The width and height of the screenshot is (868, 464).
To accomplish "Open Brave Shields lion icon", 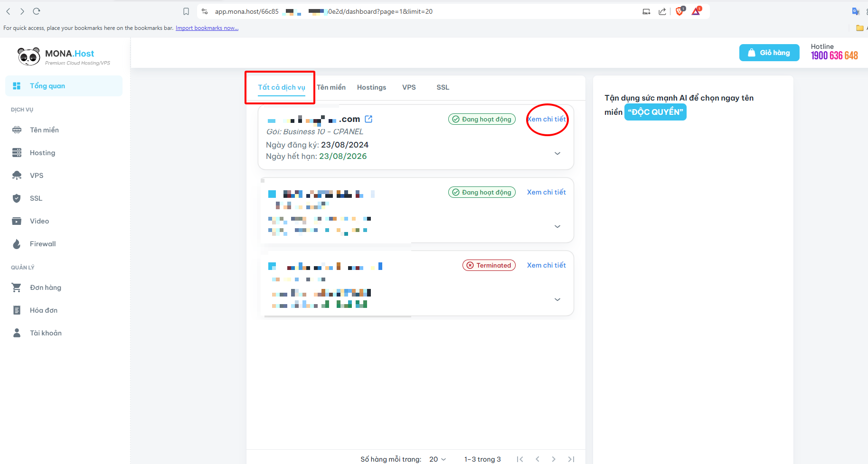I will point(680,11).
